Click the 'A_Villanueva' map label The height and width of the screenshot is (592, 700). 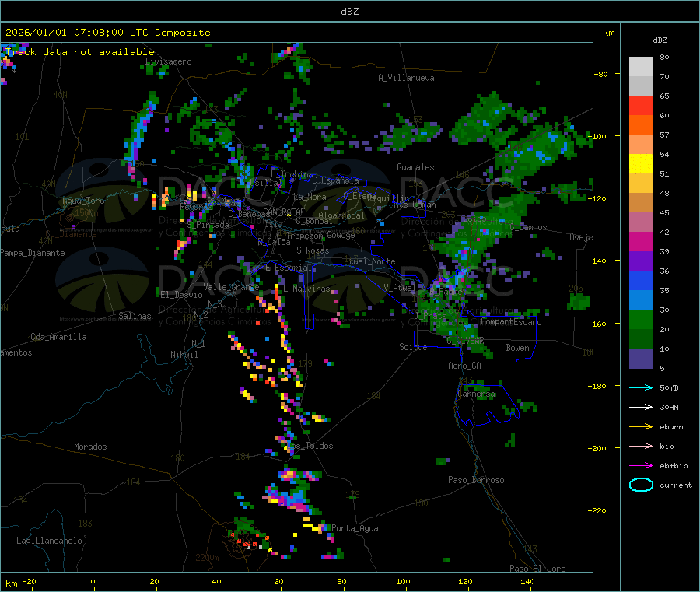(x=406, y=78)
